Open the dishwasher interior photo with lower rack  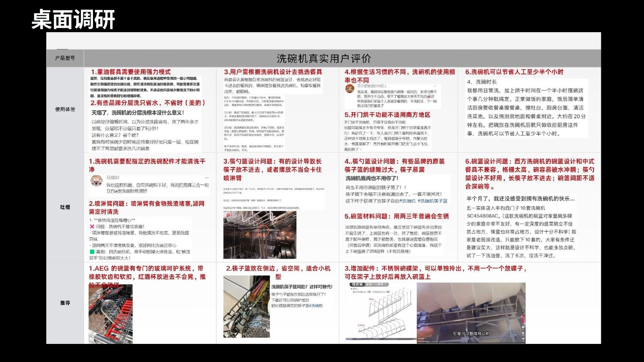(260, 235)
